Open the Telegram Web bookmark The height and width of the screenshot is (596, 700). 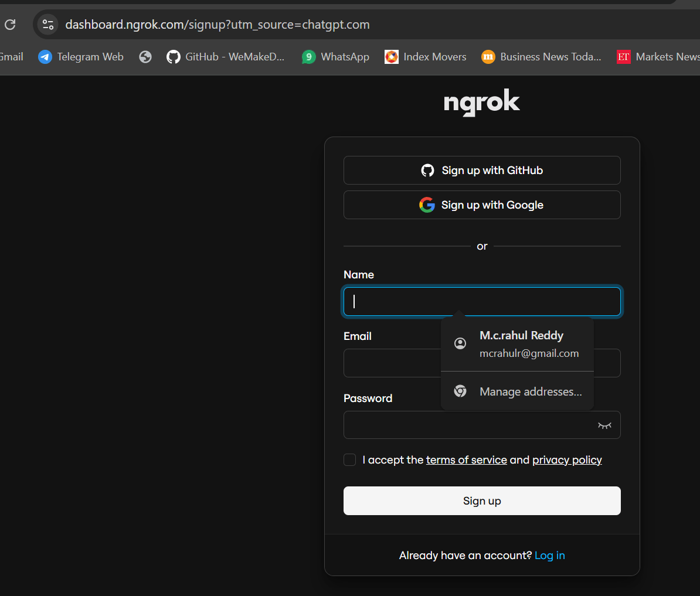click(x=81, y=57)
